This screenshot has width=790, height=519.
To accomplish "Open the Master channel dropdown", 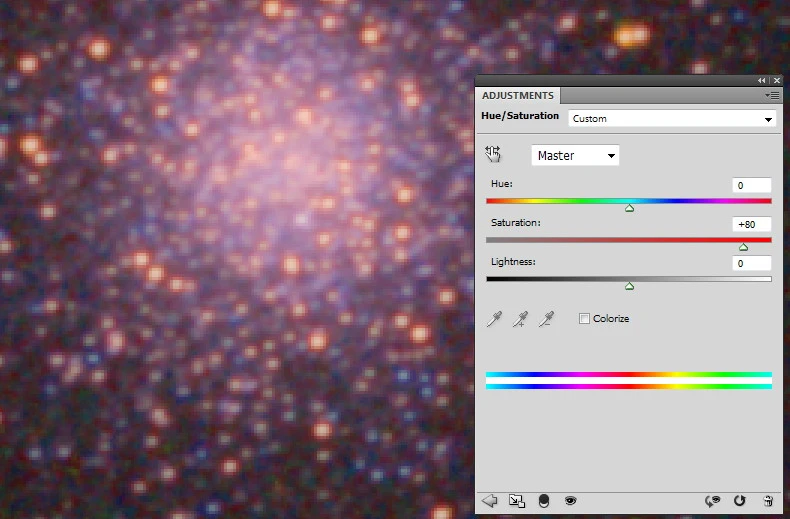I will [x=576, y=155].
